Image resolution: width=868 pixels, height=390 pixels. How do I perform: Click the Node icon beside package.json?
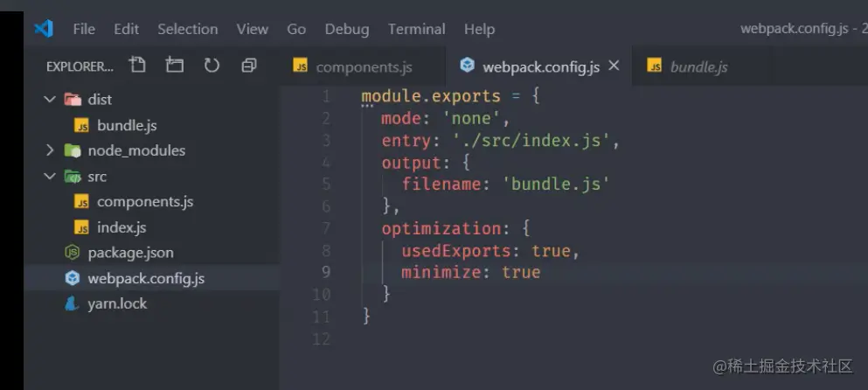73,253
